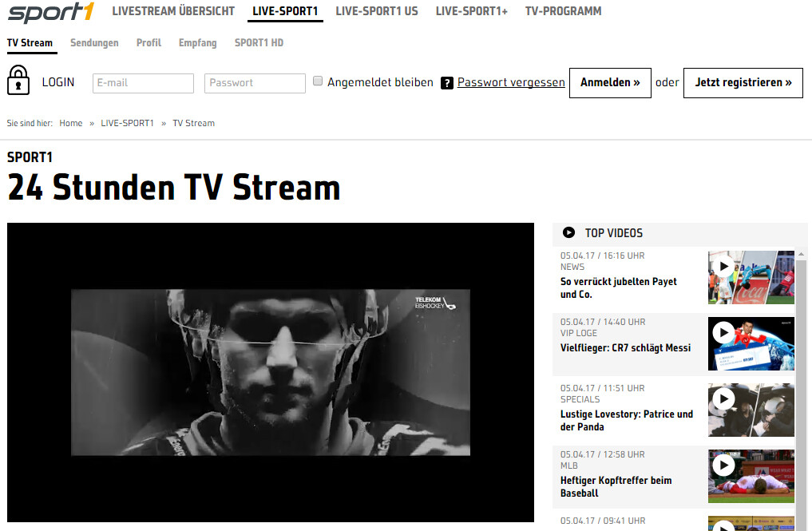The width and height of the screenshot is (812, 531).
Task: Click the live TV stream video player
Action: click(271, 372)
